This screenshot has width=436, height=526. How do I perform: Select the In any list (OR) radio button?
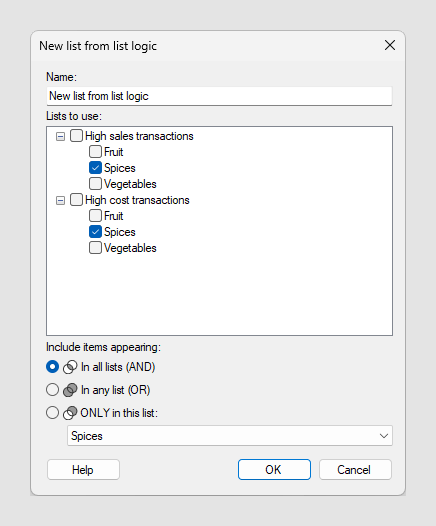point(52,390)
